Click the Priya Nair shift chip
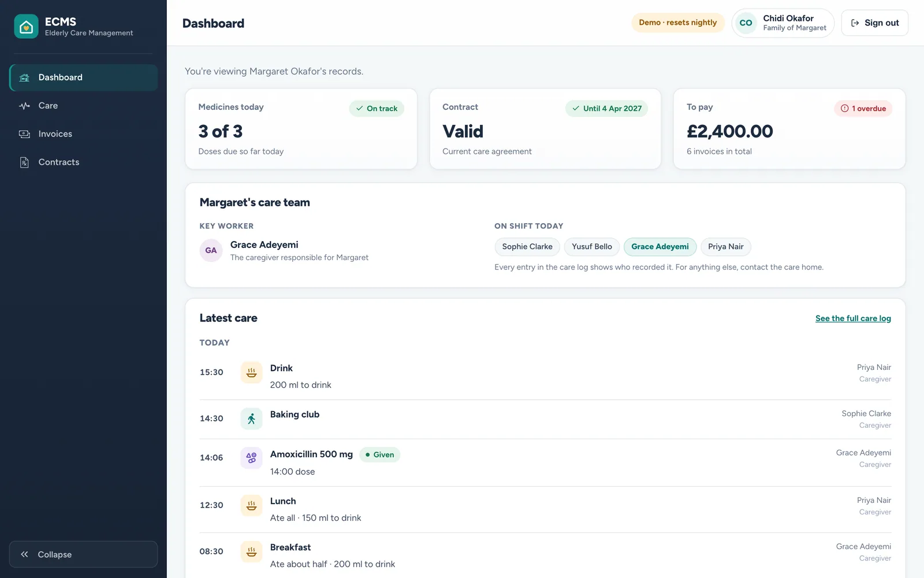Image resolution: width=924 pixels, height=578 pixels. (726, 247)
